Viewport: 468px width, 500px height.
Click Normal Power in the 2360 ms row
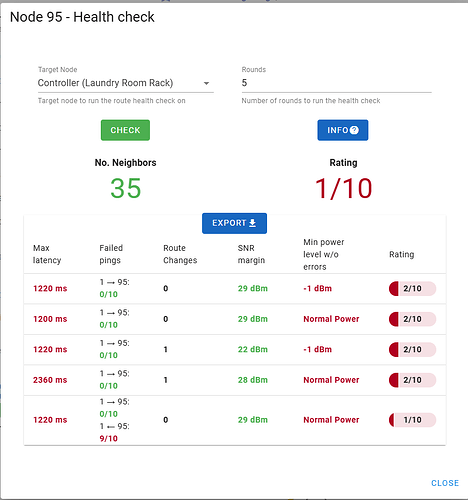[331, 380]
